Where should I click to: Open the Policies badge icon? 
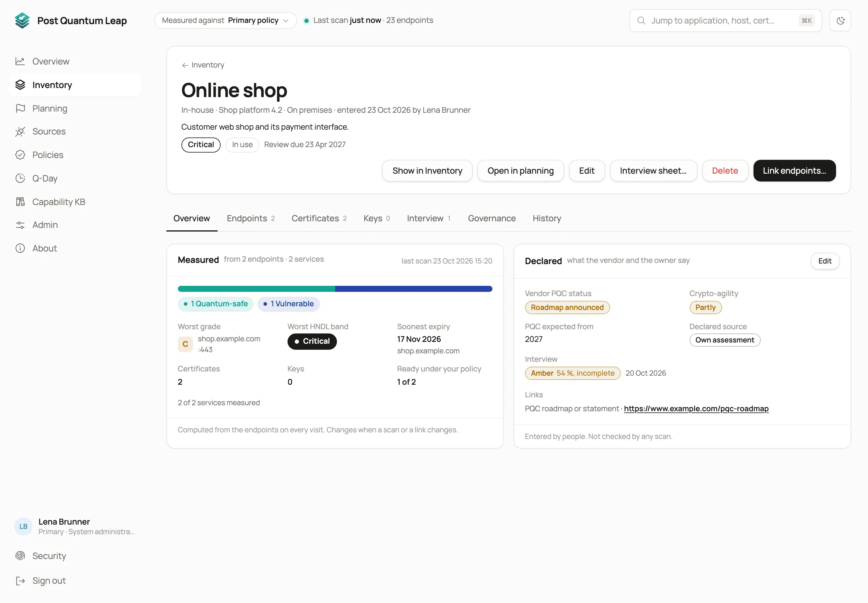pyautogui.click(x=20, y=155)
